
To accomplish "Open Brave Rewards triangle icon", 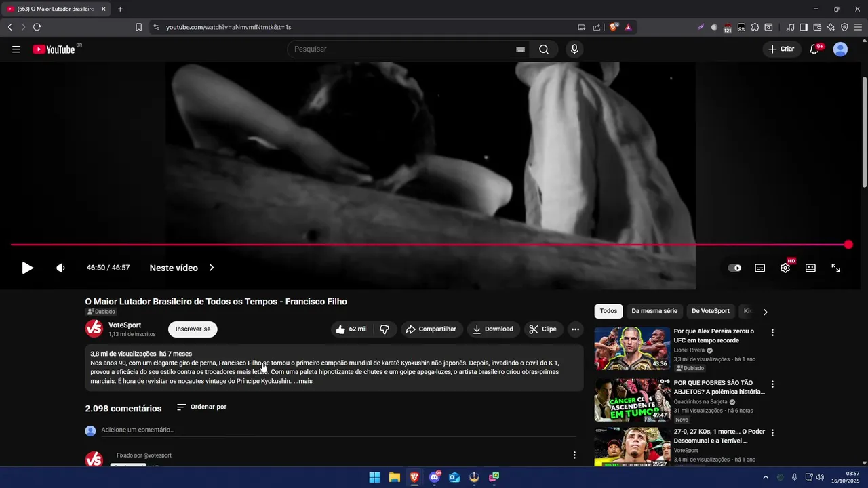I will (628, 27).
